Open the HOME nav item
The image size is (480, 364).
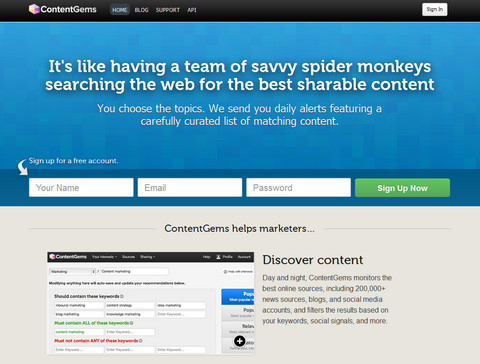coord(120,10)
